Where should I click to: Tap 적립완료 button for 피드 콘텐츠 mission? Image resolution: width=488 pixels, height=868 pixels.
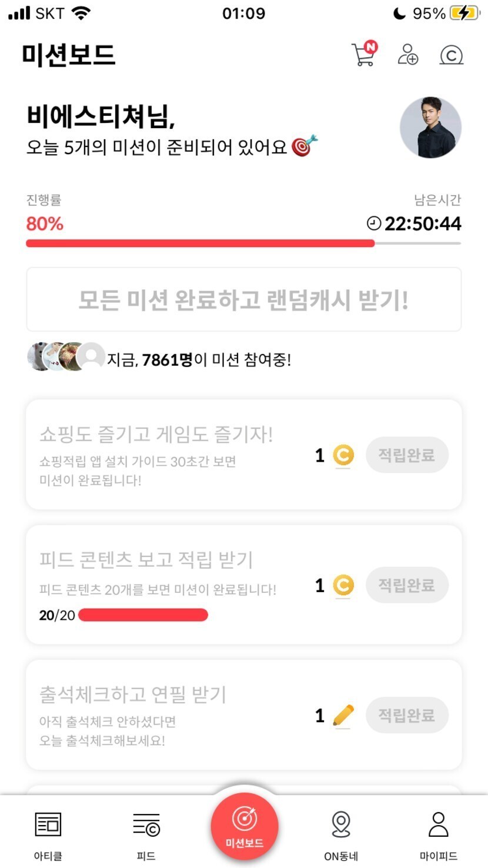click(407, 585)
